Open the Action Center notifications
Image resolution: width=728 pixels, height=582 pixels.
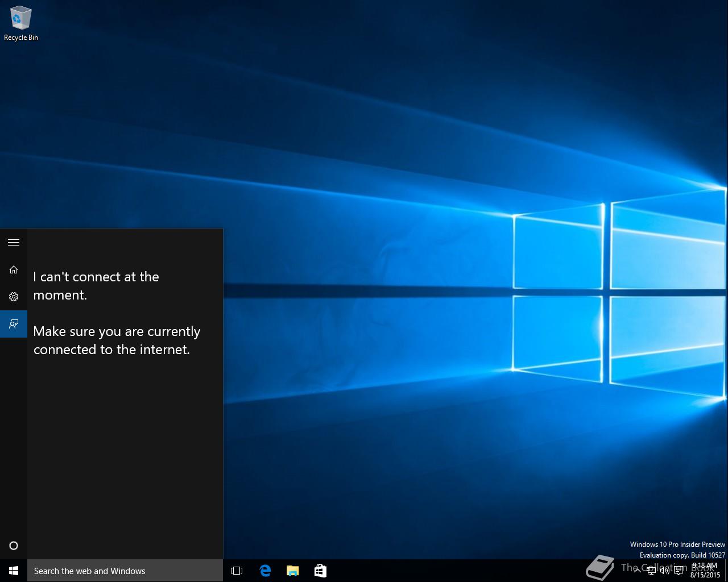pyautogui.click(x=679, y=571)
